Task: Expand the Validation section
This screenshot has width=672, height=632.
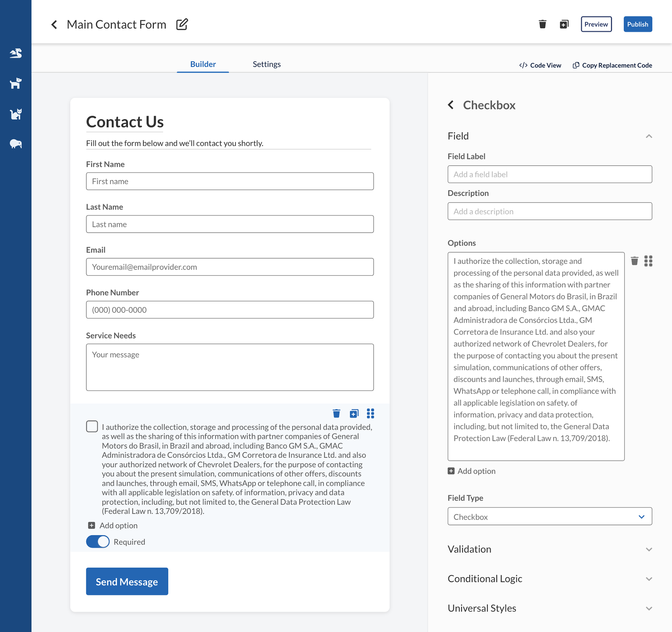Action: coord(649,549)
